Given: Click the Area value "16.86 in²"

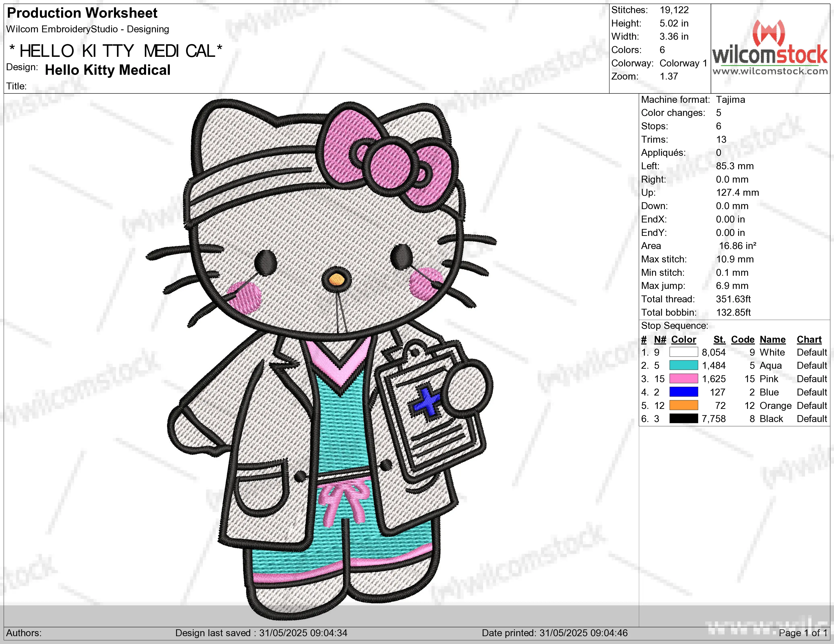Looking at the screenshot, I should coord(738,246).
